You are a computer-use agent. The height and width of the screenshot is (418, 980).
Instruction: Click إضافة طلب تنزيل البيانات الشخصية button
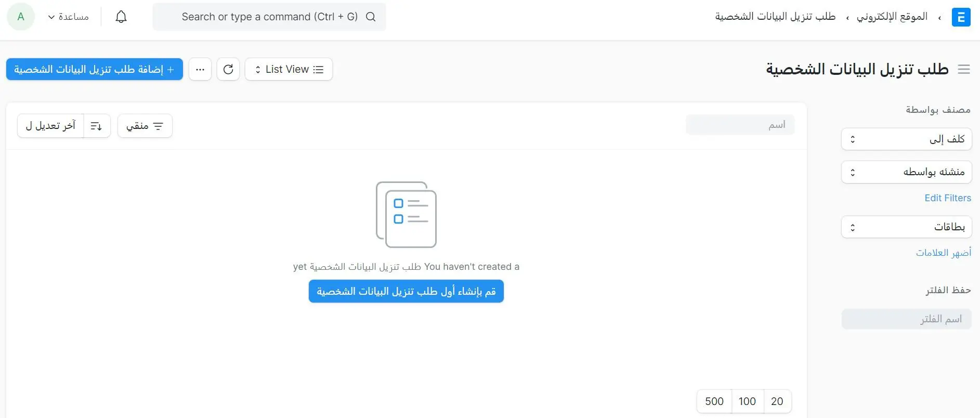(x=95, y=69)
